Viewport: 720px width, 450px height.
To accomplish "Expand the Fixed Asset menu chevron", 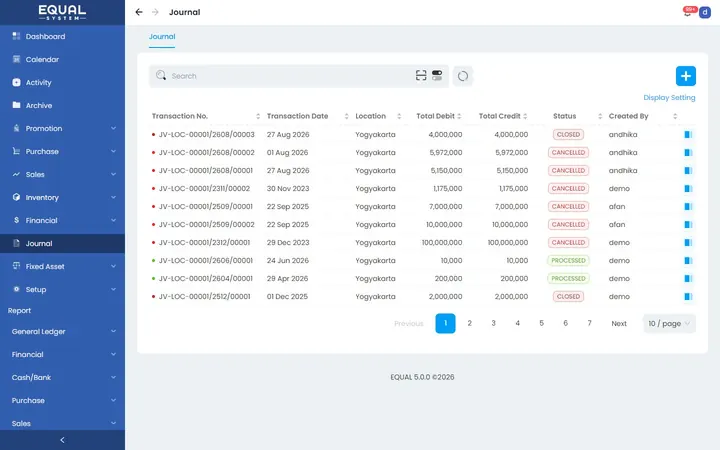I will pos(113,266).
